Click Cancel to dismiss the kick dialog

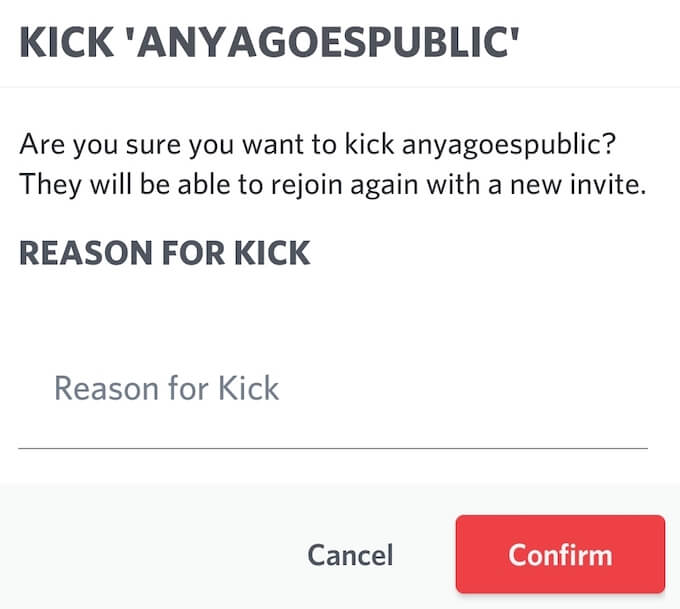coord(350,555)
